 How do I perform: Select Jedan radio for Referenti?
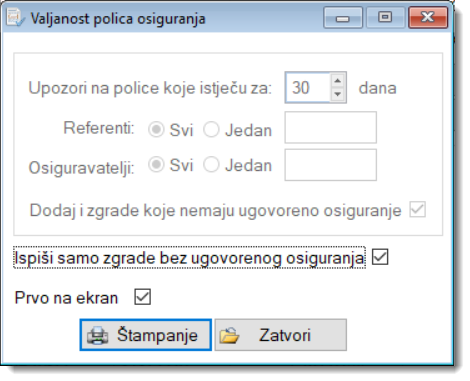coord(211,129)
